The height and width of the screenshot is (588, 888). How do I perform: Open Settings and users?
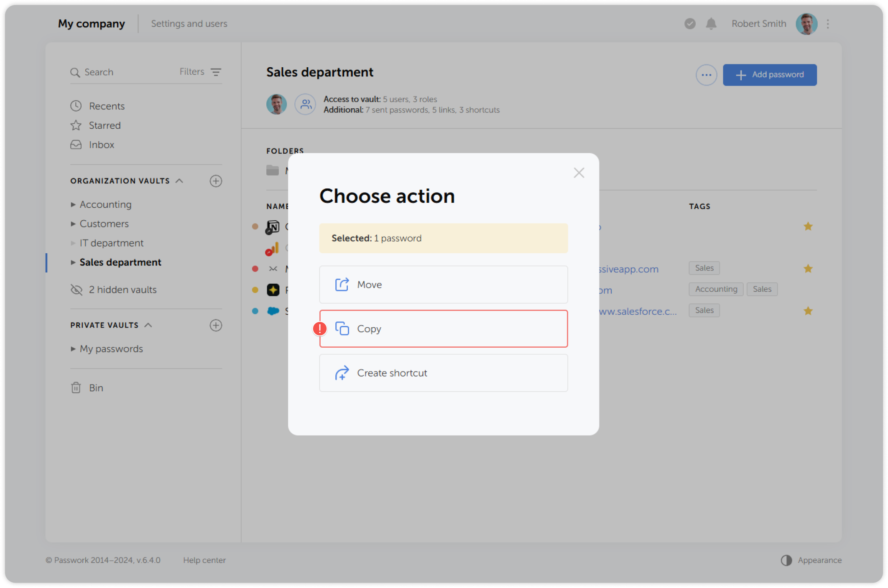[x=189, y=23]
